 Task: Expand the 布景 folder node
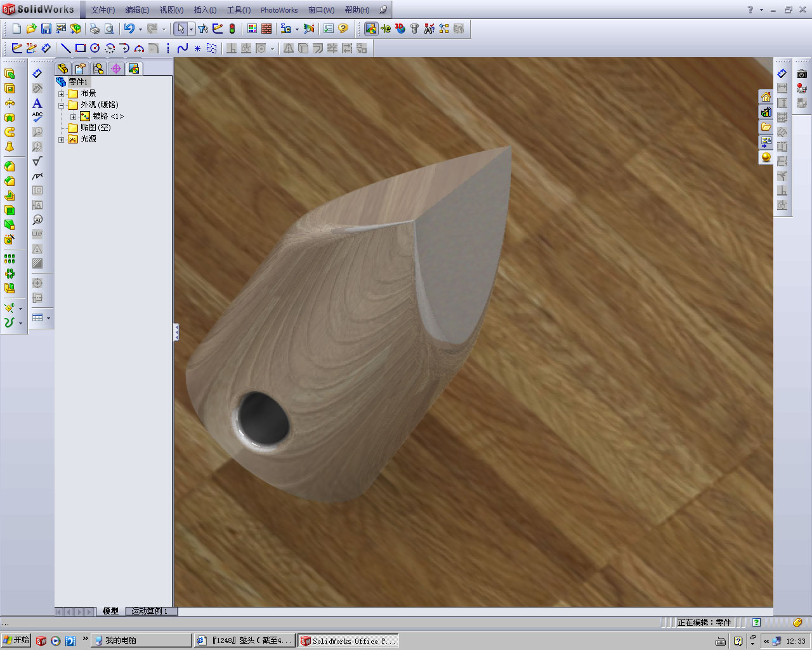(62, 93)
